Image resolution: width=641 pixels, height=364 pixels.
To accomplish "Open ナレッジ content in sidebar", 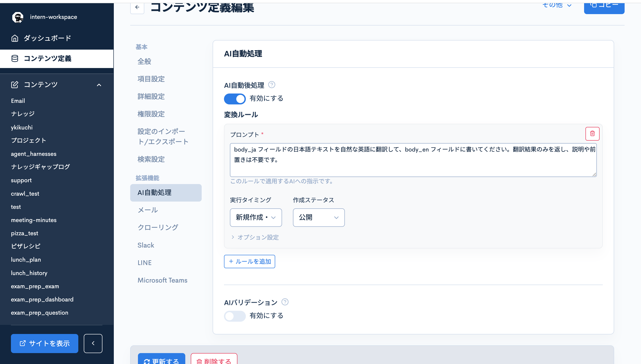I will 23,114.
